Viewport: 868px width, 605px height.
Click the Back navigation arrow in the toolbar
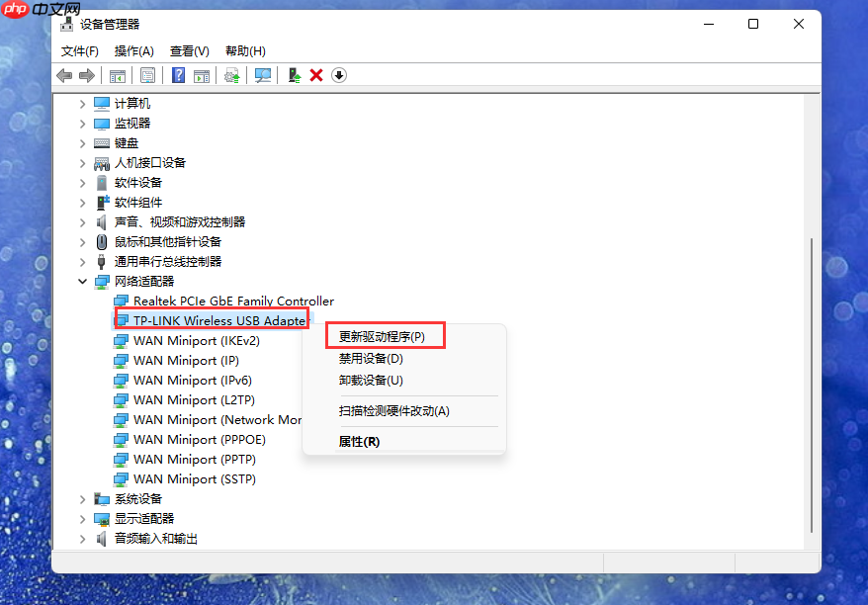pos(63,74)
